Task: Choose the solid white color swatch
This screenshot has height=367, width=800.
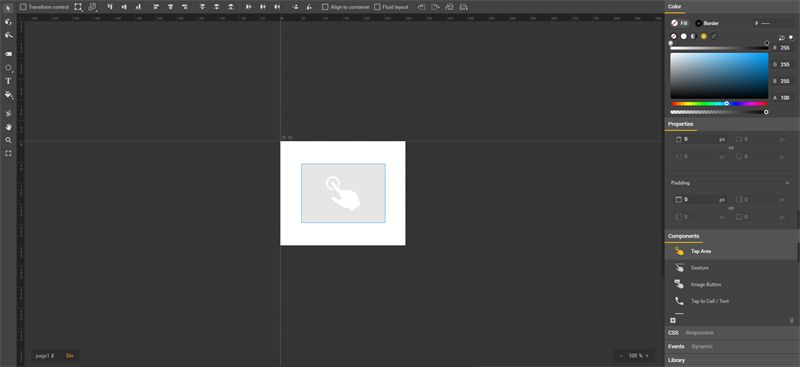Action: pyautogui.click(x=684, y=36)
